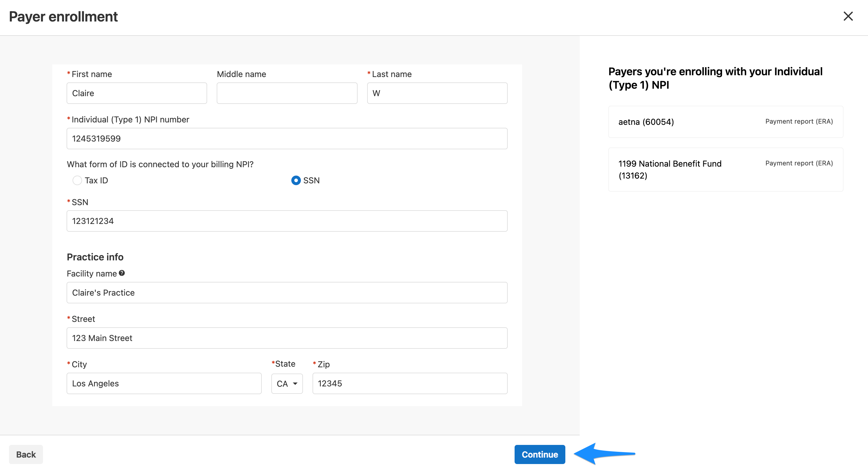Open the State dropdown showing CA
This screenshot has height=470, width=868.
click(x=287, y=384)
